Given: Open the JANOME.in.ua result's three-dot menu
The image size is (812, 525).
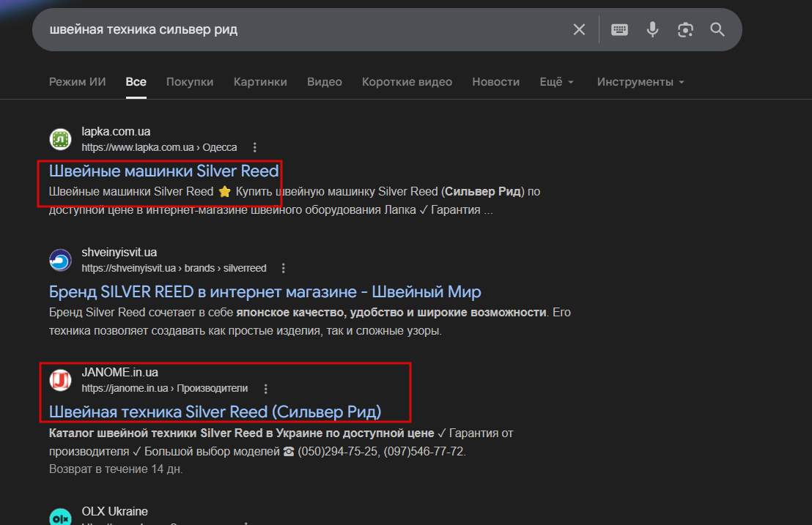Looking at the screenshot, I should click(x=266, y=389).
